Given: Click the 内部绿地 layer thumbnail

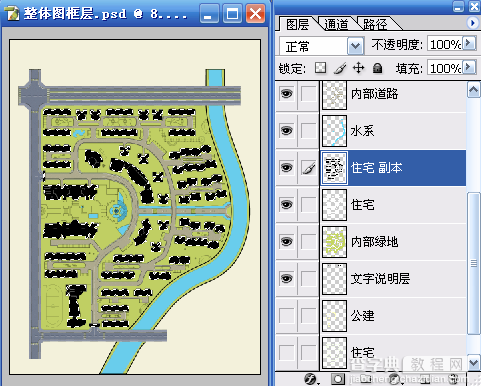Looking at the screenshot, I should pyautogui.click(x=334, y=242).
